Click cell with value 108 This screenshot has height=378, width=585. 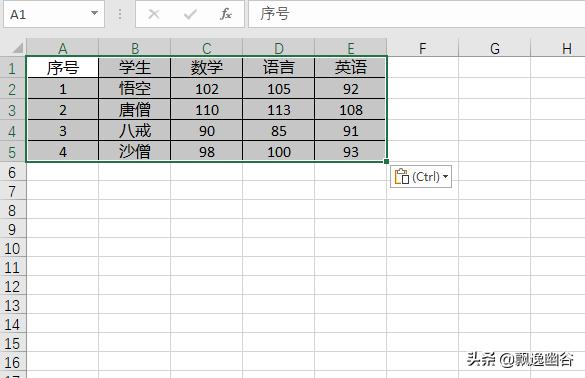[351, 110]
